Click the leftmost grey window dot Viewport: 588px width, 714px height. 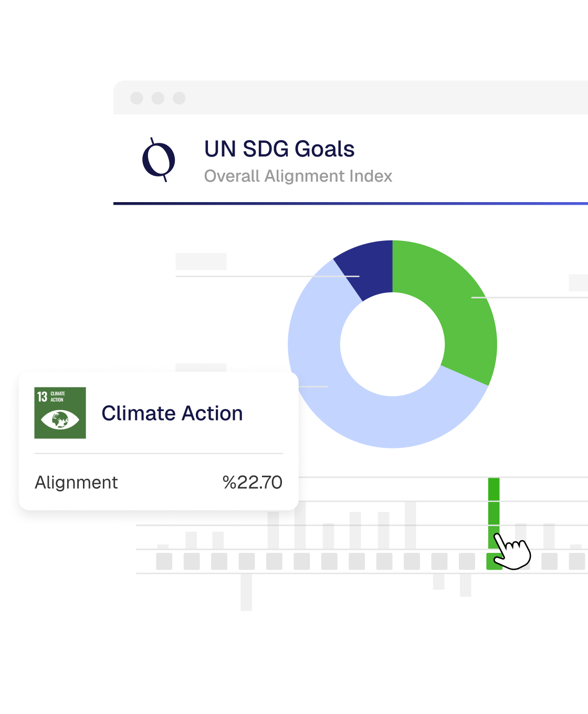[136, 98]
